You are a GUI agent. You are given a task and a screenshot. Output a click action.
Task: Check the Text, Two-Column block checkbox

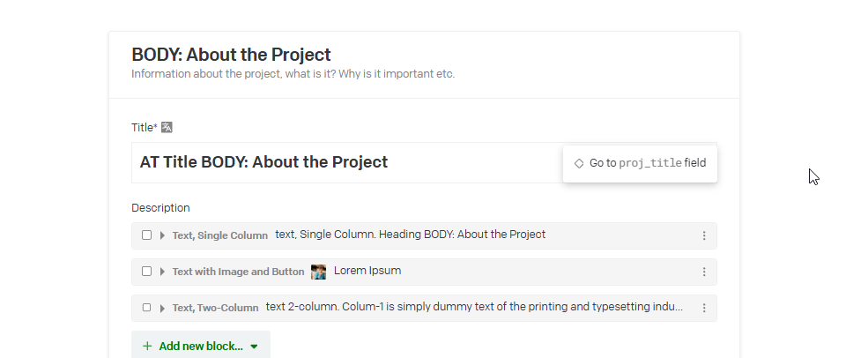pos(146,308)
